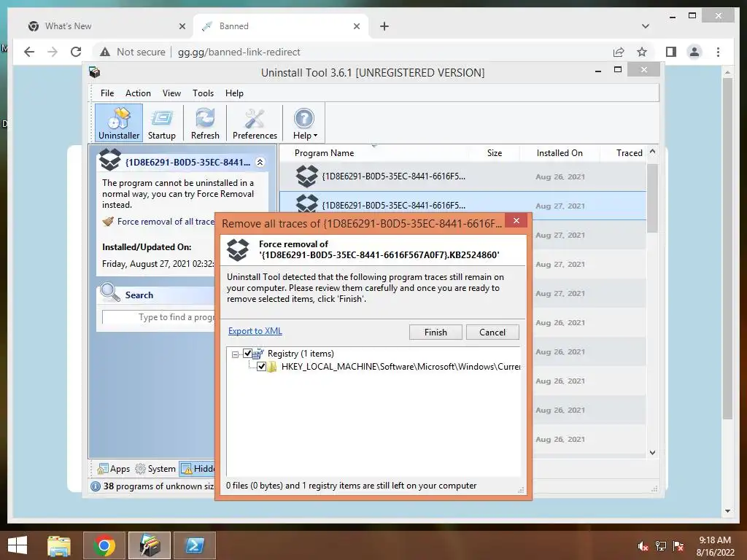747x560 pixels.
Task: Sort by Size column header
Action: click(494, 153)
